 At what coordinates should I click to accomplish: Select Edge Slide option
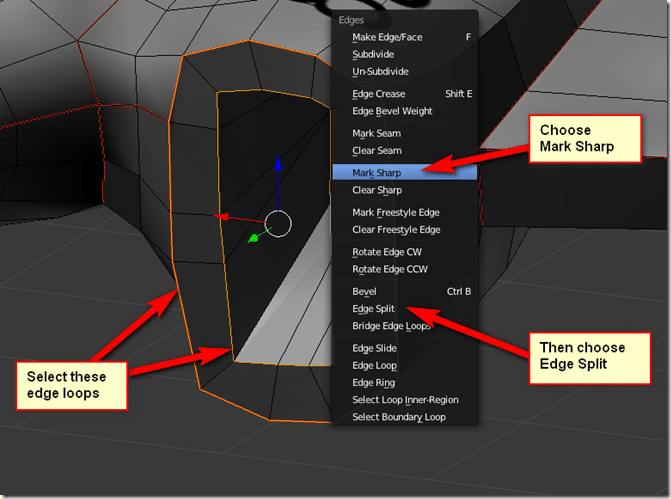click(x=405, y=348)
